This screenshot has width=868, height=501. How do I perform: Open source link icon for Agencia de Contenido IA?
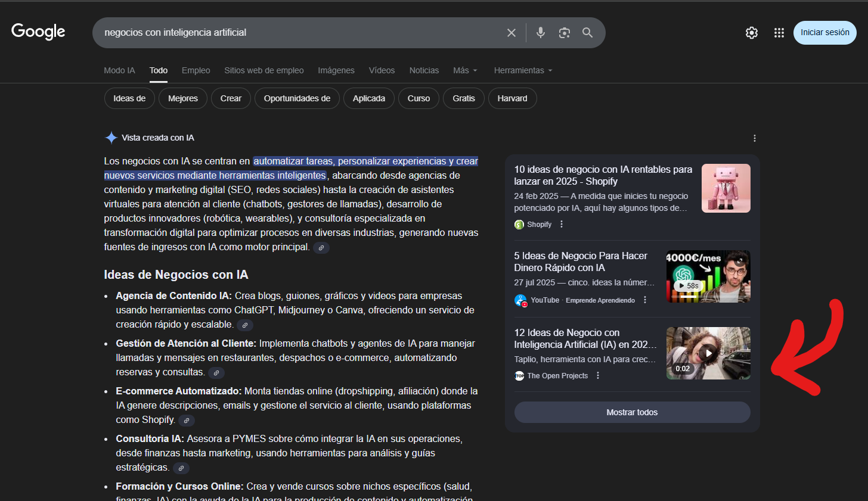[245, 325]
